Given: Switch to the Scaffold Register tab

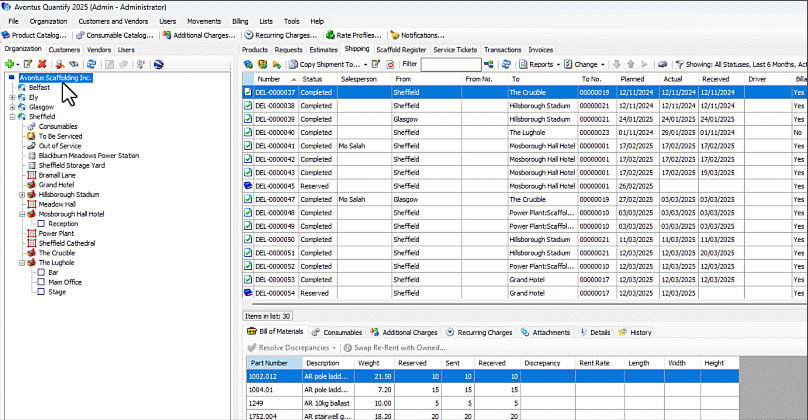Looking at the screenshot, I should (401, 49).
